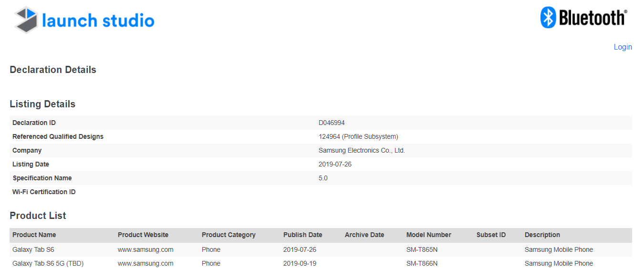This screenshot has width=644, height=280.
Task: Open www.samsung.com for Galaxy Tab S6
Action: (x=145, y=249)
